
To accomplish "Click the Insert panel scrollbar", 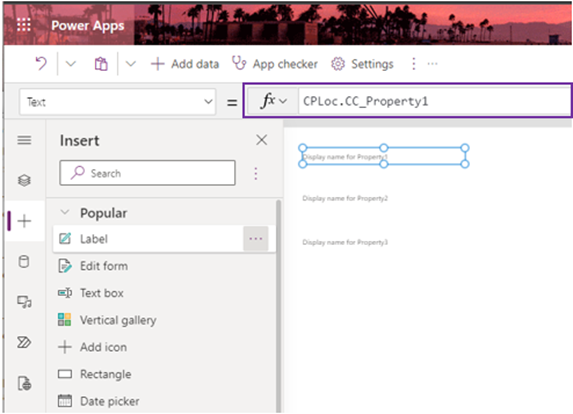I will coord(279,306).
